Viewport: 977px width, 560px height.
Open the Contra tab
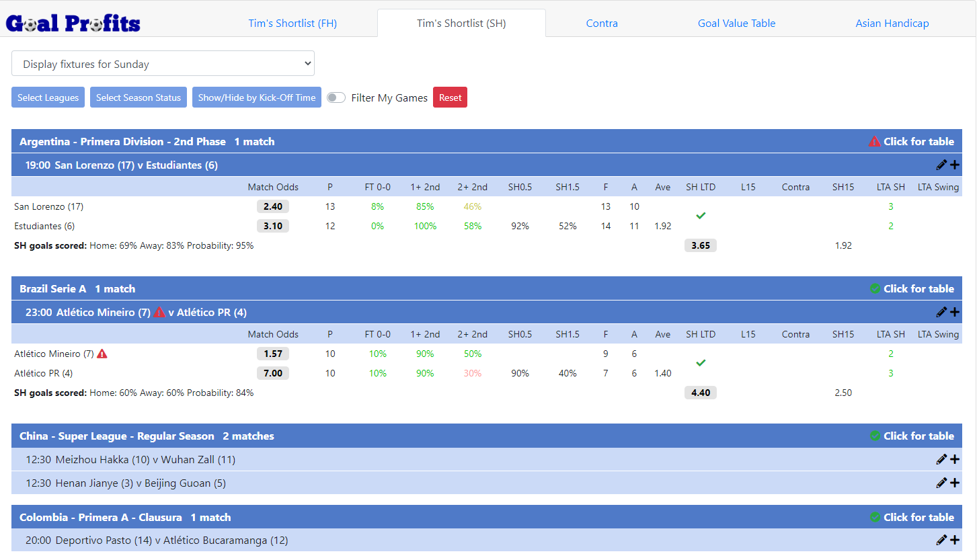tap(602, 23)
